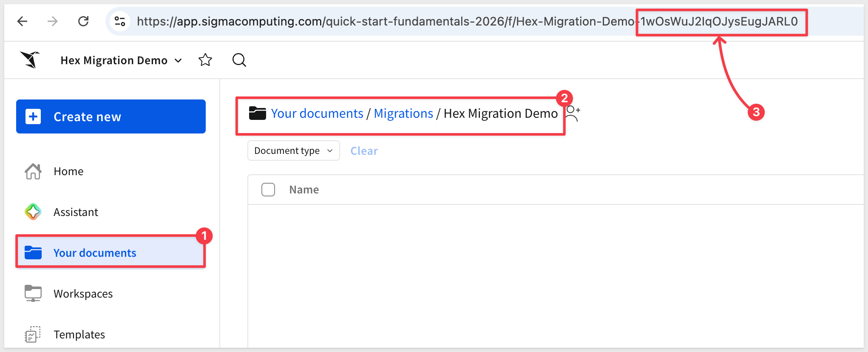Click the Sigma bird logo
The height and width of the screenshot is (352, 868).
pos(30,60)
